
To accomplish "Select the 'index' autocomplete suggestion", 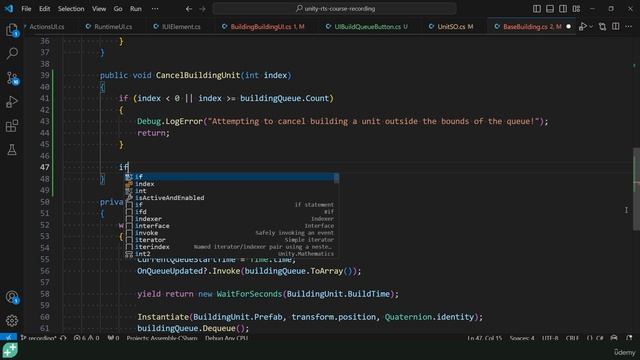I will [231, 184].
